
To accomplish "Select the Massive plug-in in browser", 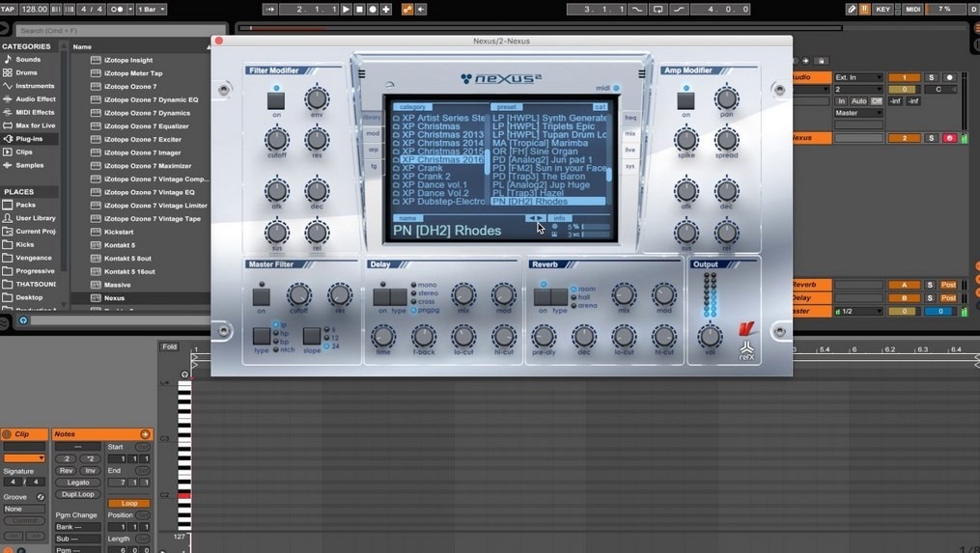I will tap(117, 285).
